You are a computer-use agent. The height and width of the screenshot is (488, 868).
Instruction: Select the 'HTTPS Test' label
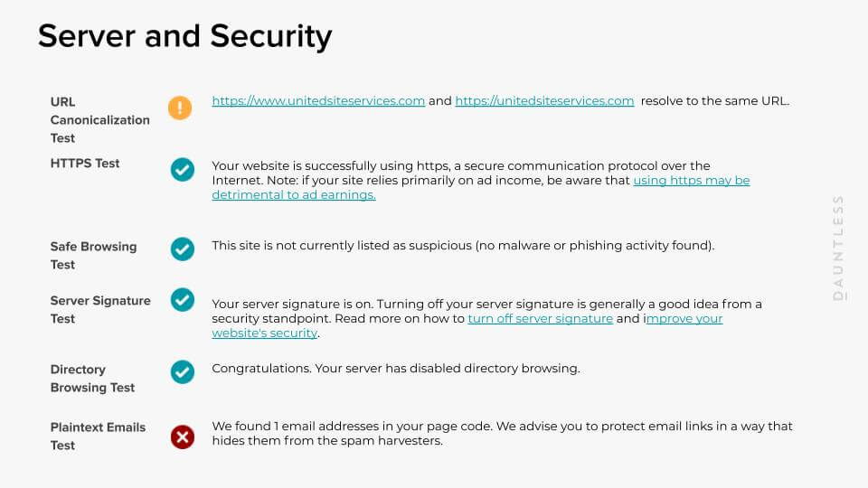click(85, 164)
